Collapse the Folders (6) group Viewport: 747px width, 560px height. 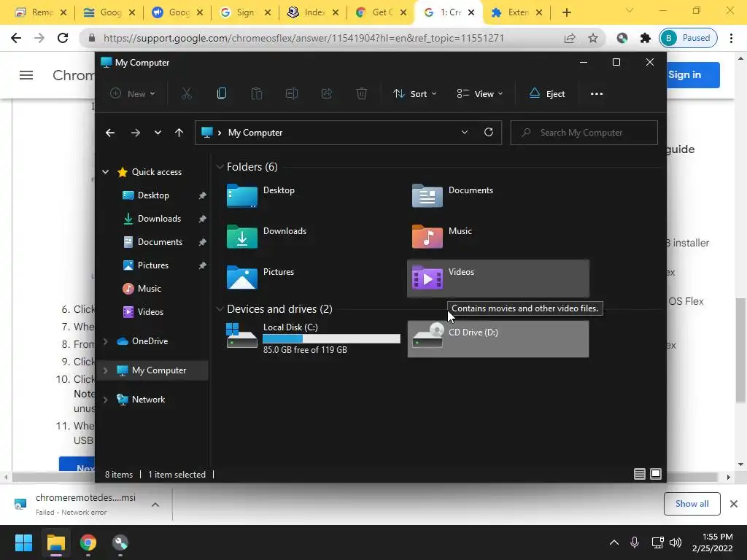point(220,167)
